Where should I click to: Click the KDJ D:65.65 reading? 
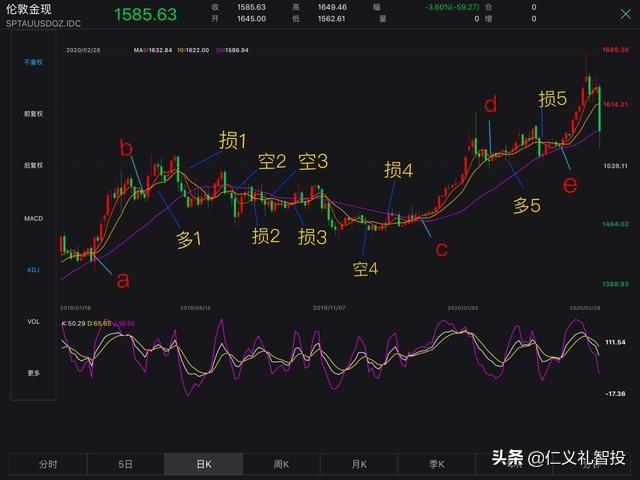(99, 323)
